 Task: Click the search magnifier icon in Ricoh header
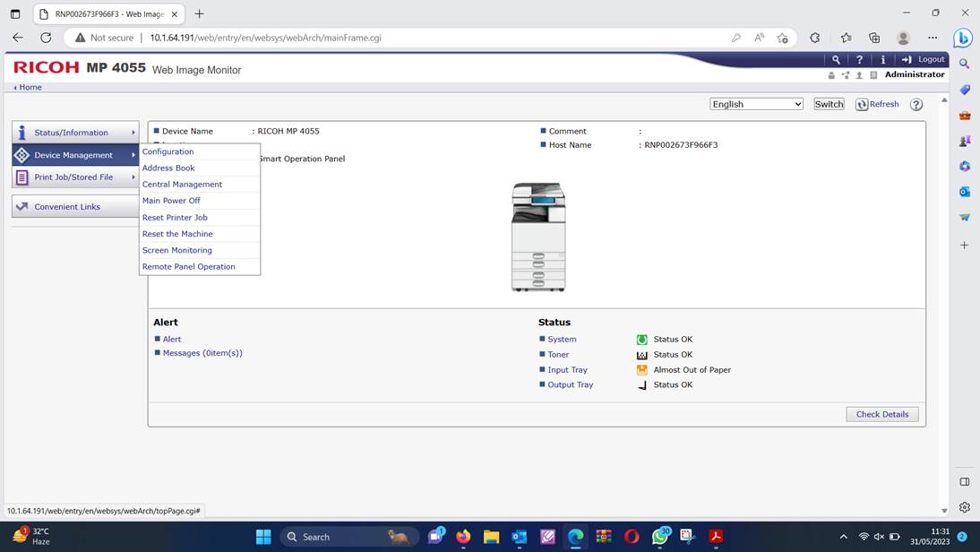836,59
